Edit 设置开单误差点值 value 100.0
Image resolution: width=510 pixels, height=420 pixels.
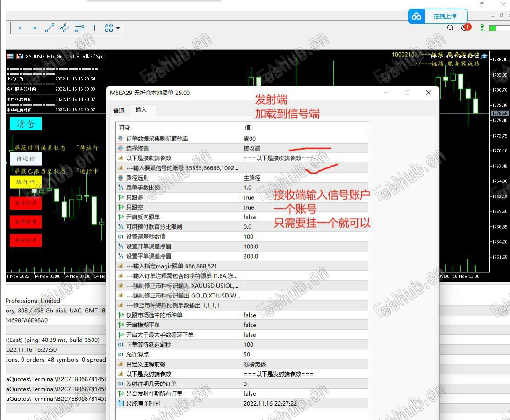[x=305, y=246]
